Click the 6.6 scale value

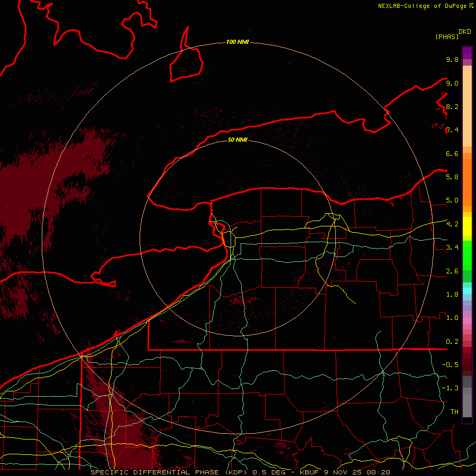click(452, 153)
